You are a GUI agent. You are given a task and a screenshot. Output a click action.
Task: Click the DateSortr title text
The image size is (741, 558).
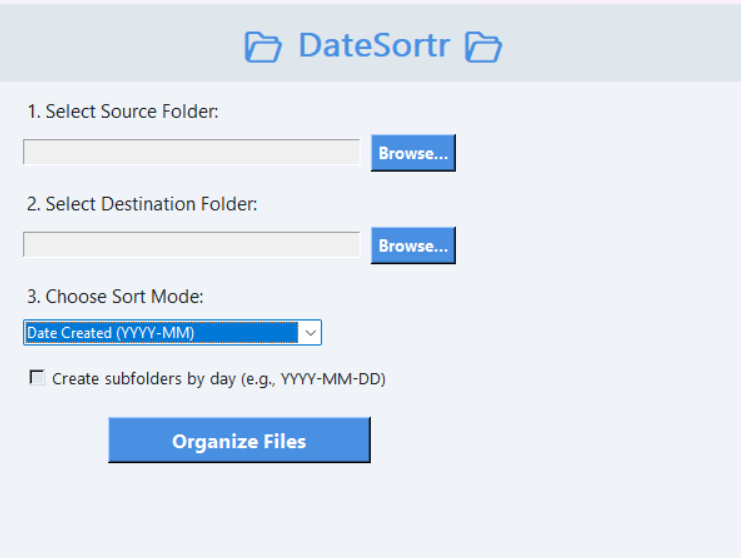[374, 46]
